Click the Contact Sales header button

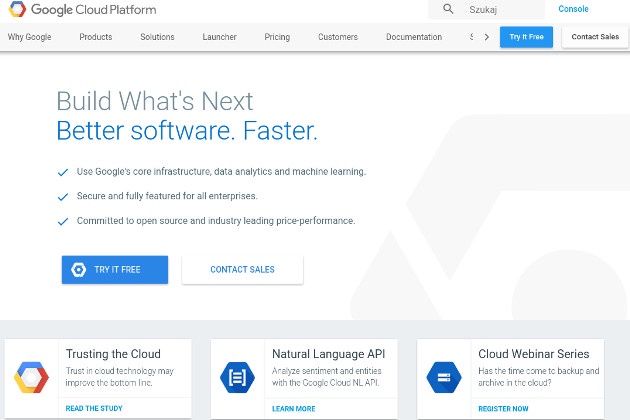[595, 37]
